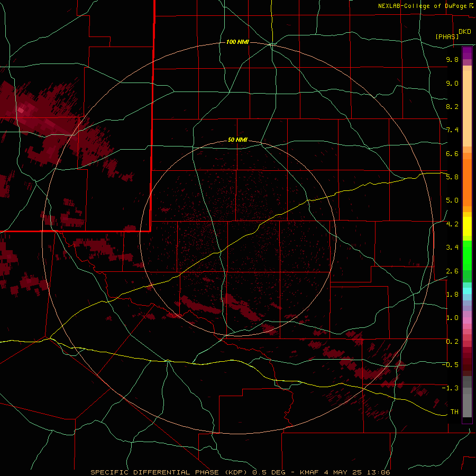Viewport: 476px width, 476px height.
Task: Click the [PHAS] legend heading
Action: (447, 36)
